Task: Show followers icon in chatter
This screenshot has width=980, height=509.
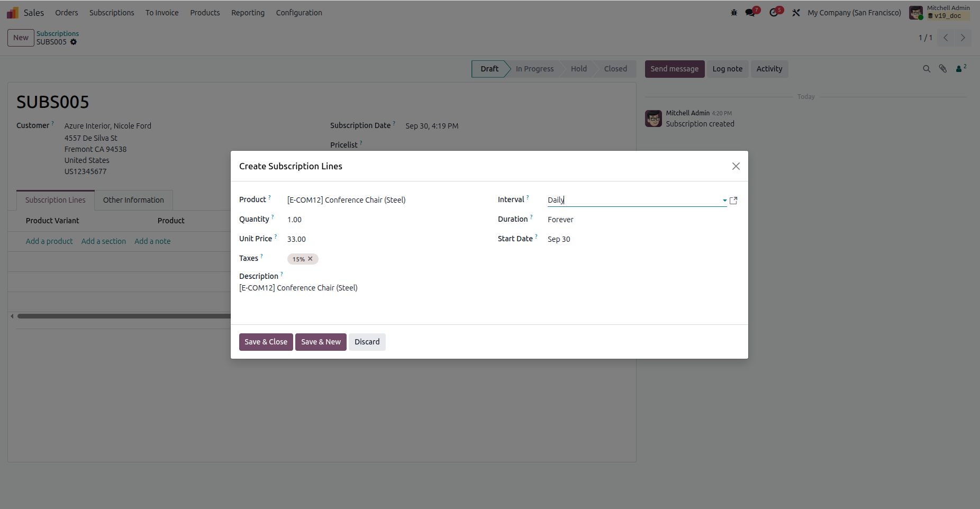Action: pyautogui.click(x=961, y=68)
